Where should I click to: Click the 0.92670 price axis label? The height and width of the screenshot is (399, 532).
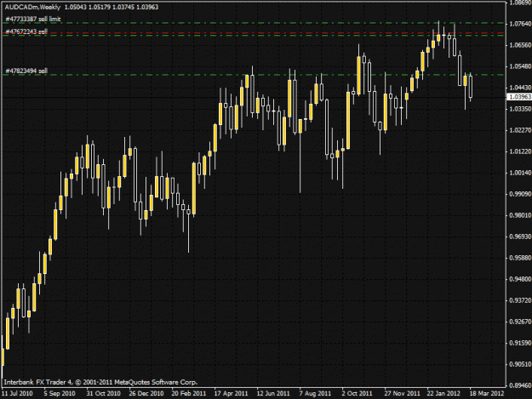[x=520, y=322]
